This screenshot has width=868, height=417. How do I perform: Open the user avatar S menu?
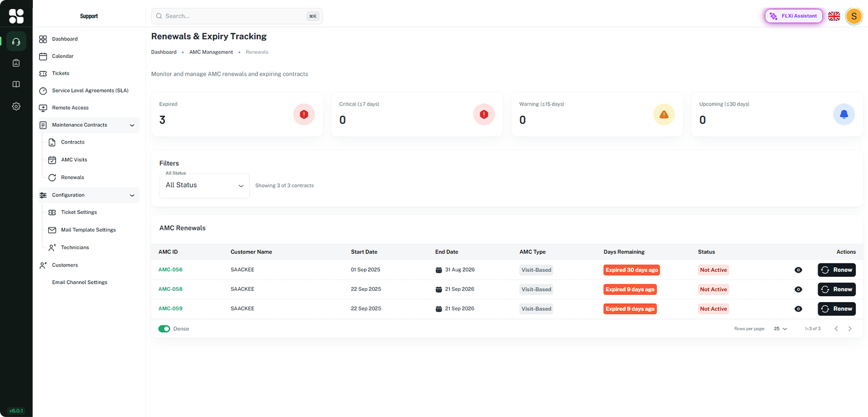point(854,16)
